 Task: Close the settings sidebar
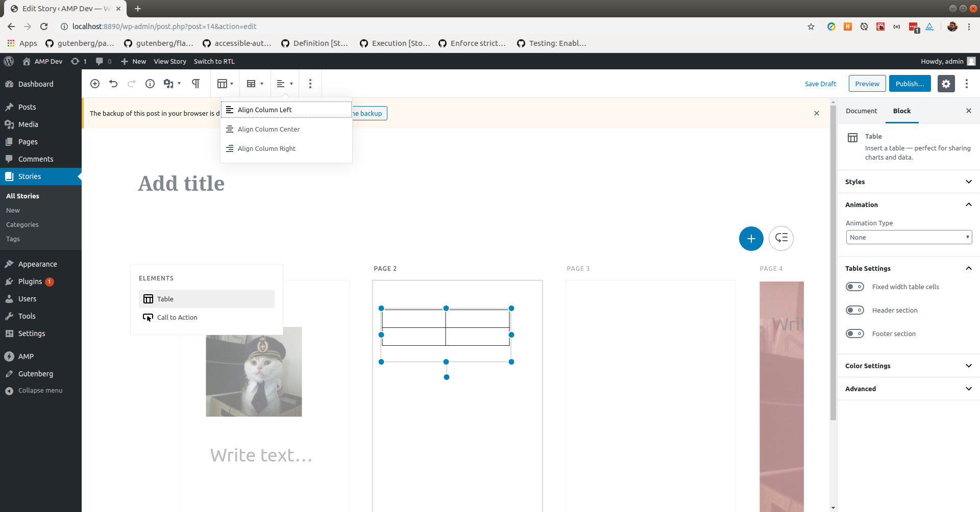[x=969, y=111]
